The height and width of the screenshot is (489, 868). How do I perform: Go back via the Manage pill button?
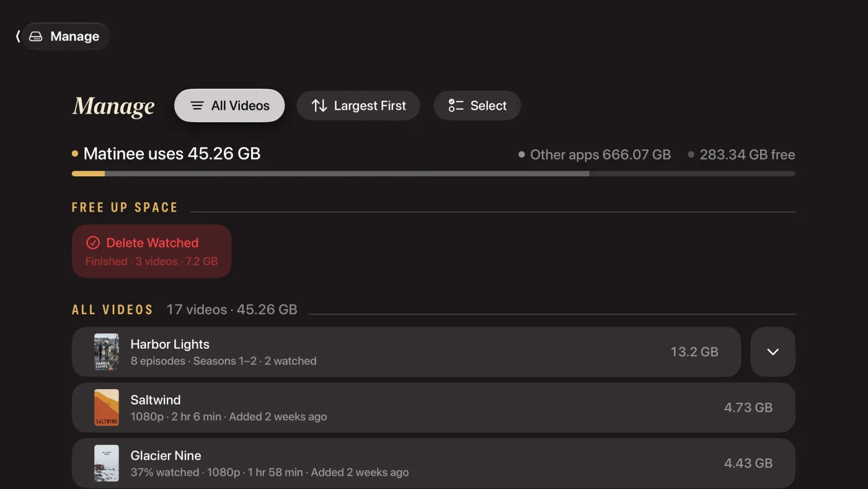[66, 37]
